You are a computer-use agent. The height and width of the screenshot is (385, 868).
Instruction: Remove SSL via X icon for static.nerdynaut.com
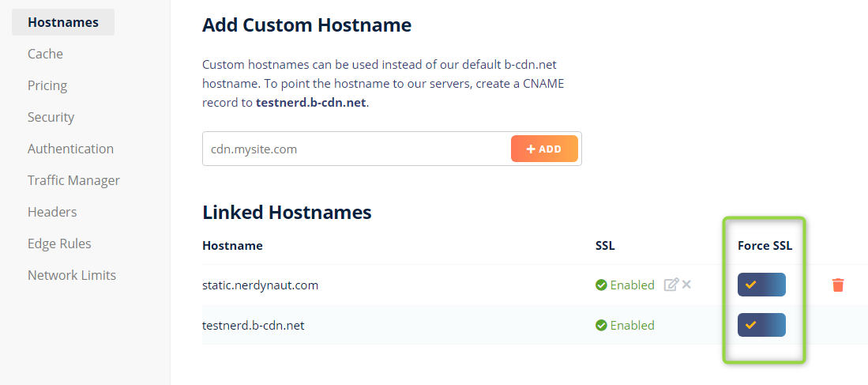click(686, 284)
